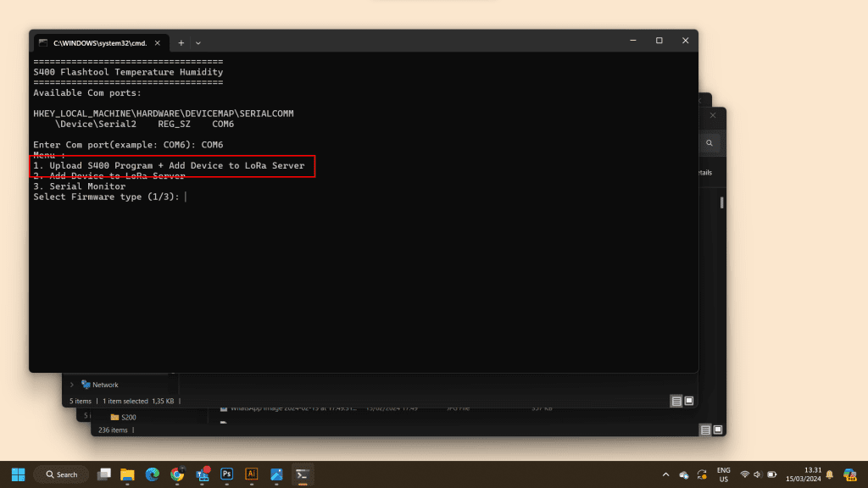Screen dimensions: 868x488
Task: Open the ENG US language switcher
Action: pyautogui.click(x=723, y=474)
